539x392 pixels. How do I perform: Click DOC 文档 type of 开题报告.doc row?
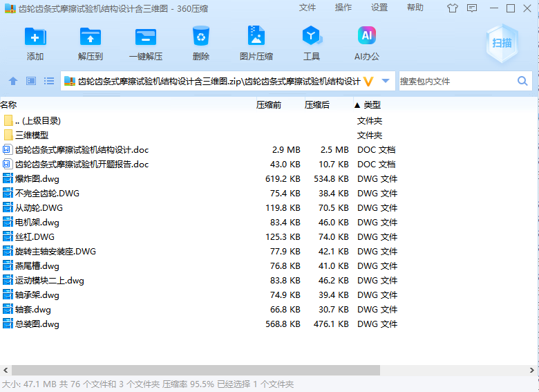coord(377,165)
